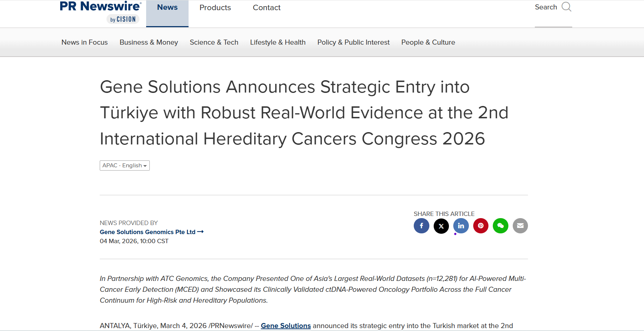Click the NEWS PROVIDED BY label
The width and height of the screenshot is (644, 331).
point(129,223)
